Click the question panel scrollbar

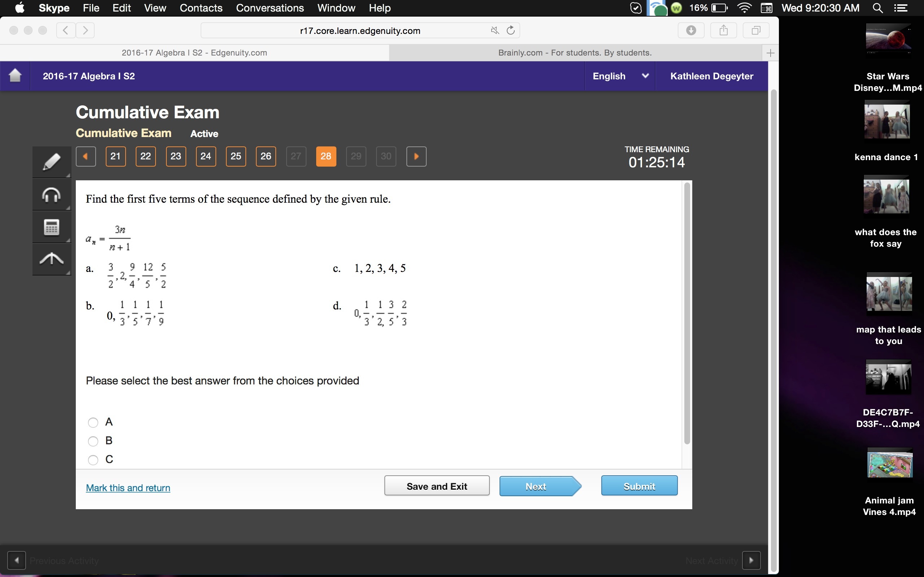(687, 313)
